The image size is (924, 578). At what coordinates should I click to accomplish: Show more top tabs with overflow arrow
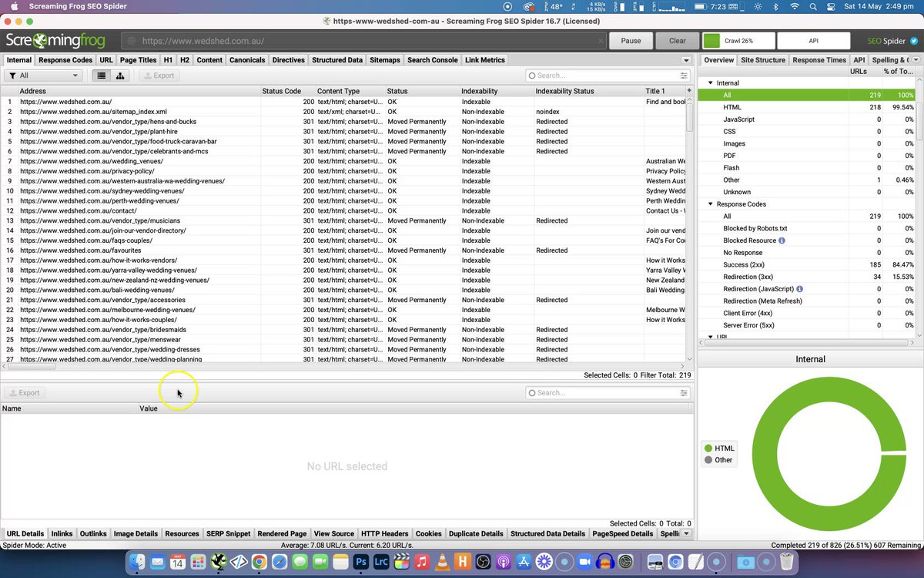point(686,60)
